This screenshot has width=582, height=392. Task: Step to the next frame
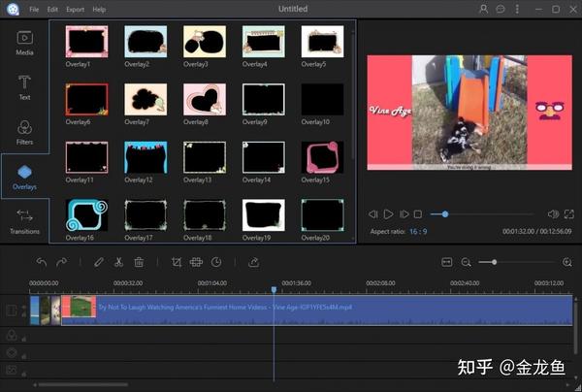[404, 214]
